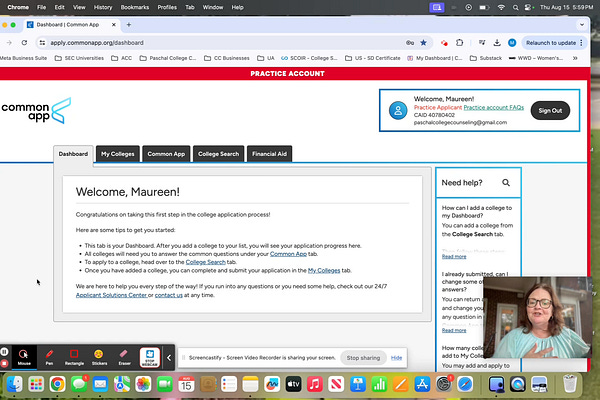Select the Screencastify Rectangle tool
Image resolution: width=600 pixels, height=400 pixels.
click(74, 357)
